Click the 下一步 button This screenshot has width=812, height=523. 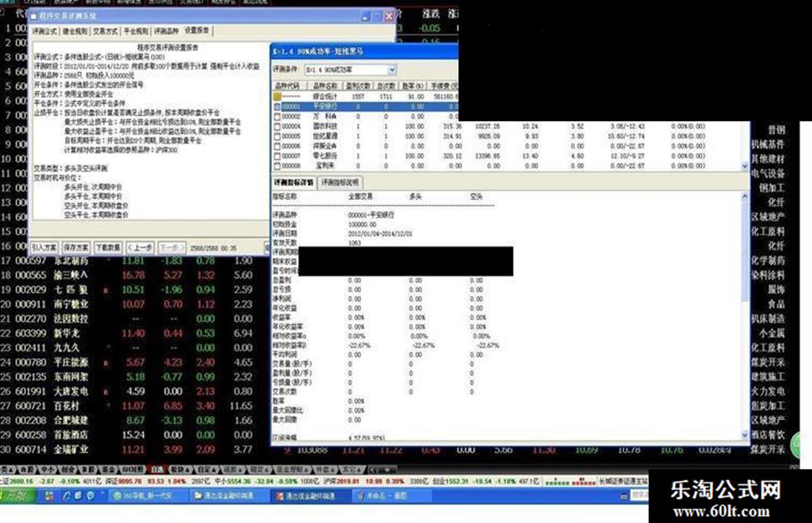(x=170, y=247)
